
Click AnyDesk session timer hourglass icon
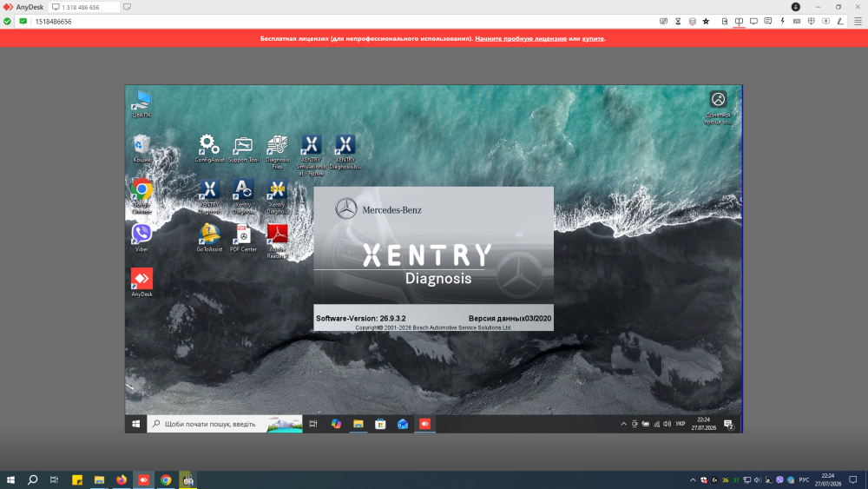[x=678, y=22]
